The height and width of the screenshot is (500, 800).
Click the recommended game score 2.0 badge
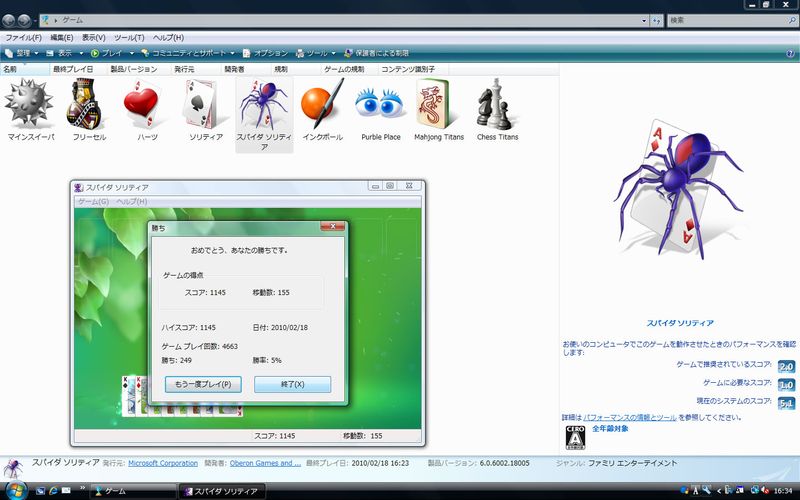click(x=786, y=366)
